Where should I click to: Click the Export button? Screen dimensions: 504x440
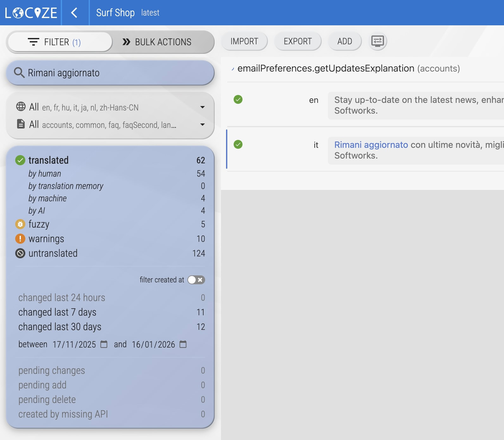tap(298, 41)
